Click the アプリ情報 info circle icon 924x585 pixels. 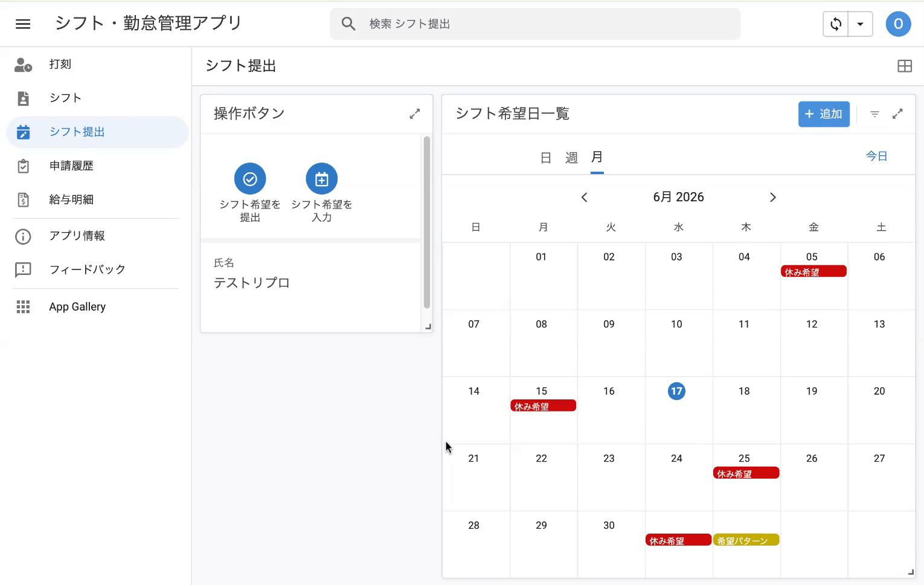click(23, 236)
